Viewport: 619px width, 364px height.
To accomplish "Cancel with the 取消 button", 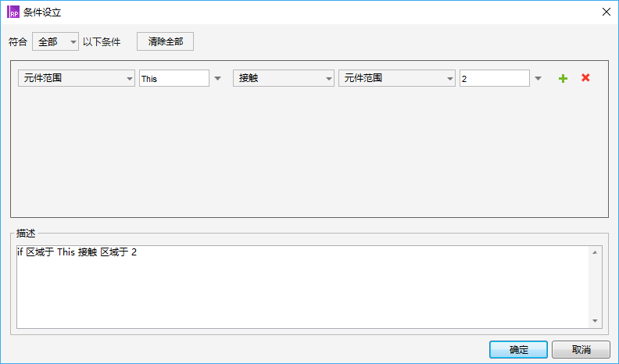I will 581,349.
